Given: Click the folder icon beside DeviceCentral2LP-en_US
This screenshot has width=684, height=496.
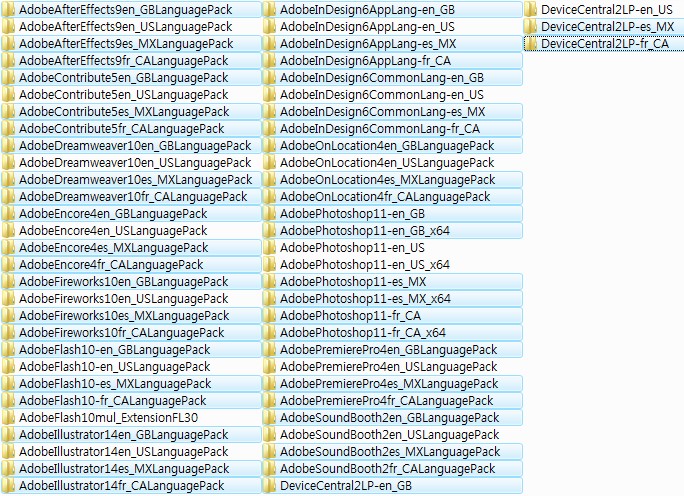Looking at the screenshot, I should point(530,10).
